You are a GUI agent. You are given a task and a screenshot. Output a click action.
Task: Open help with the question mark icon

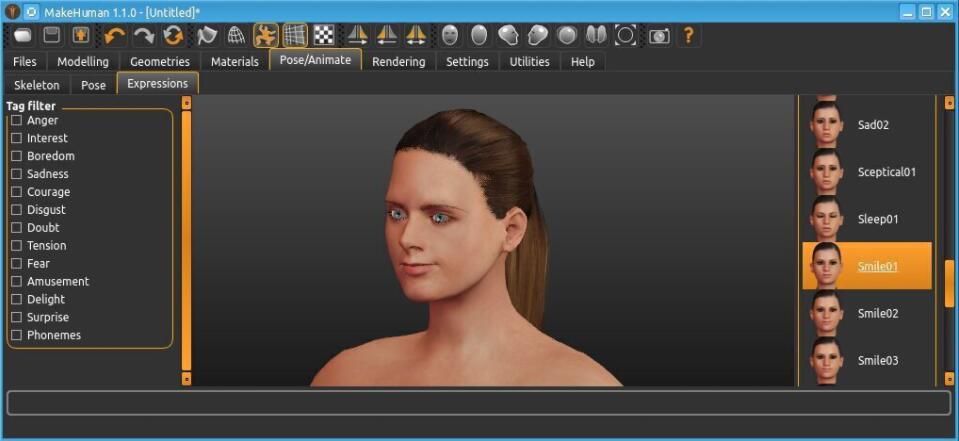(688, 36)
